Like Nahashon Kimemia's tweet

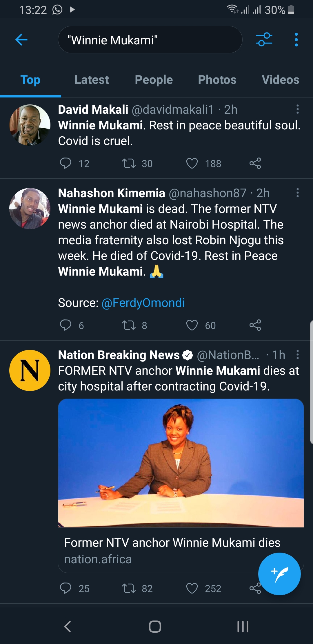(x=192, y=325)
